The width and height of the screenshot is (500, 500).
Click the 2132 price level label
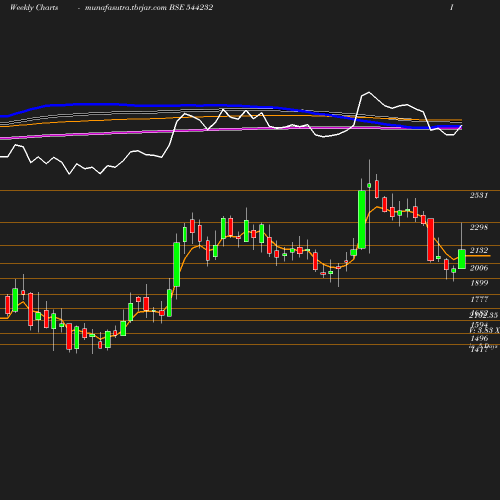coord(479,250)
